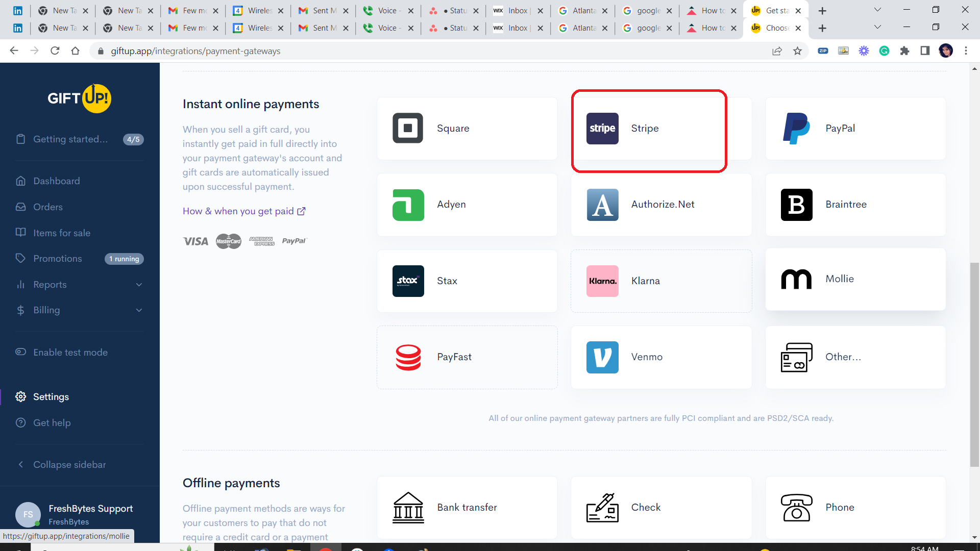Select the Square payment gateway icon
This screenshot has height=551, width=980.
click(407, 128)
